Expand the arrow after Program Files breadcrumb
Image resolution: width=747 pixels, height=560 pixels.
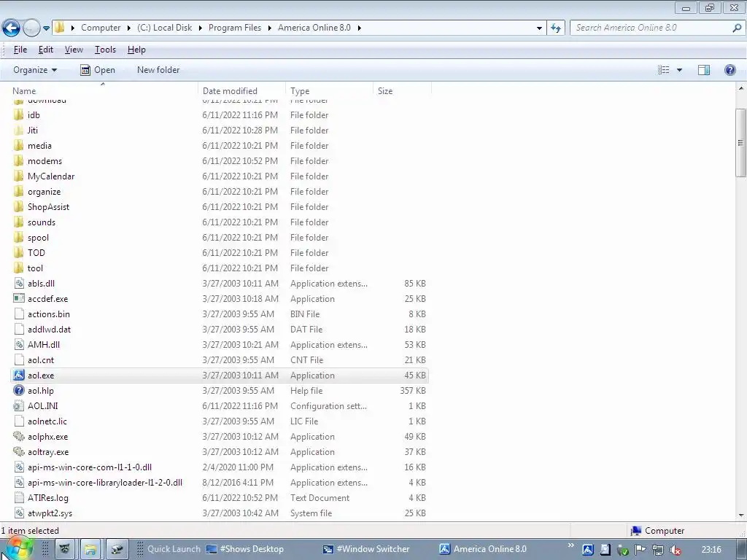pos(269,28)
